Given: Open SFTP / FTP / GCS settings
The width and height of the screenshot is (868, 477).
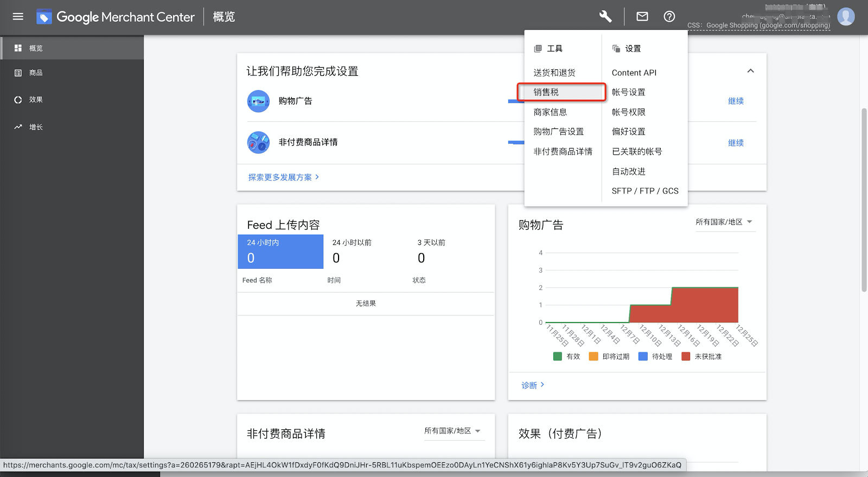Looking at the screenshot, I should click(645, 191).
